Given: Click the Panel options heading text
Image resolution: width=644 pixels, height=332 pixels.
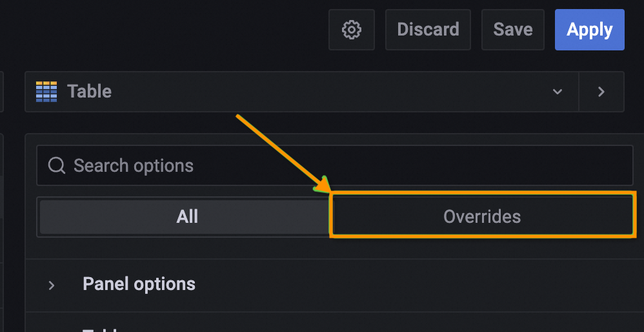Looking at the screenshot, I should 139,284.
